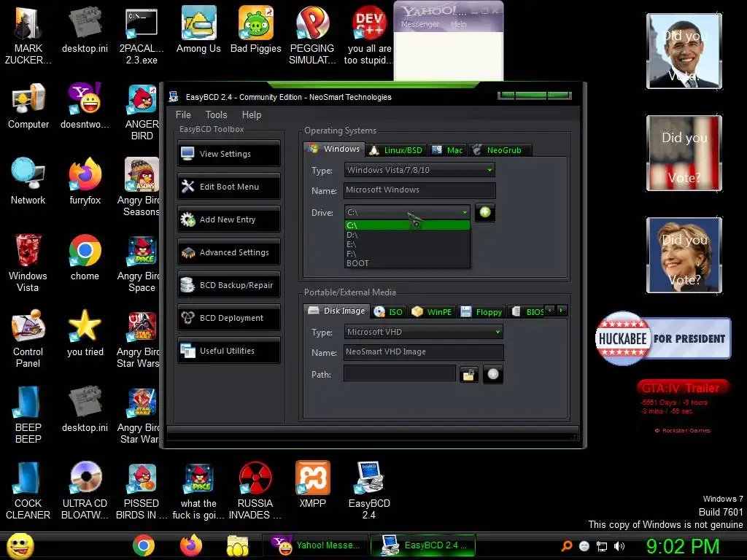Open the Bad Piggies desktop icon
The height and width of the screenshot is (560, 747).
256,29
